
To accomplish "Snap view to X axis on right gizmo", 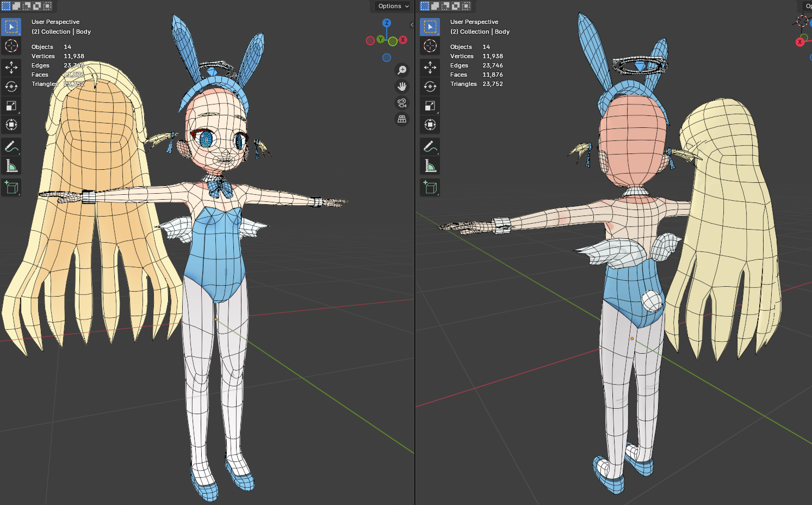I will pyautogui.click(x=800, y=42).
